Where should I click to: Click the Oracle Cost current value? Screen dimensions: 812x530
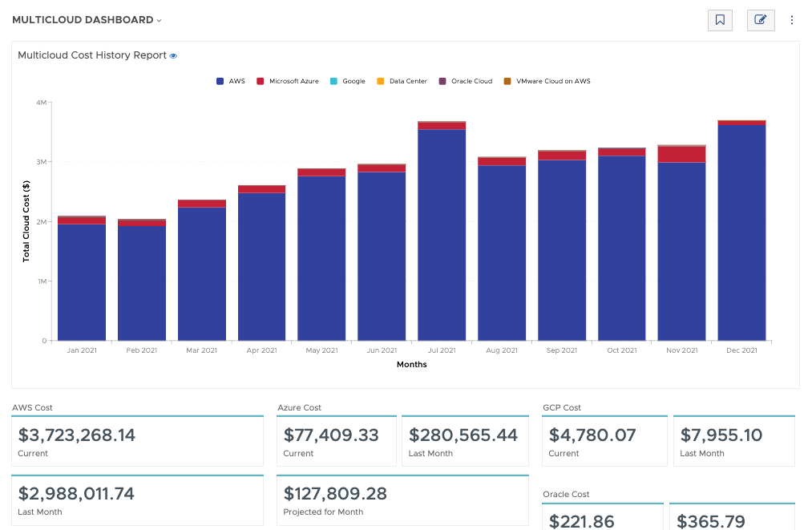[x=580, y=522]
